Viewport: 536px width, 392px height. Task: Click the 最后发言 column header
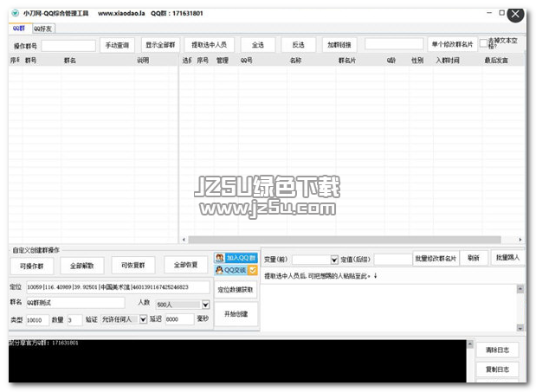pos(496,61)
